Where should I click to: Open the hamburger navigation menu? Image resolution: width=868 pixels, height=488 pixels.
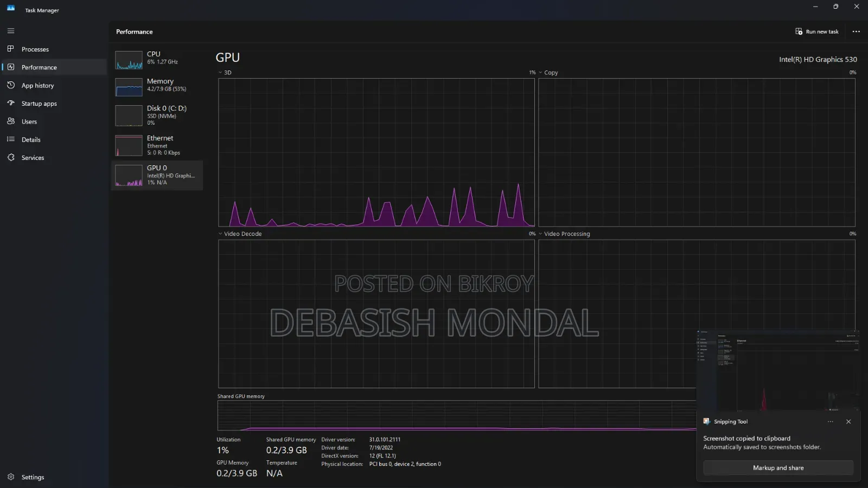(11, 31)
